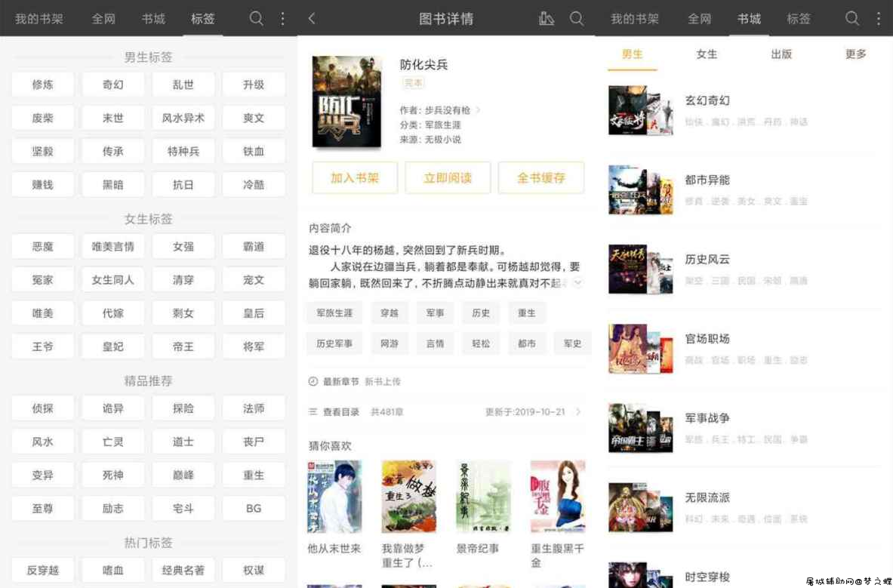This screenshot has width=893, height=588.
Task: Add the book via 加入书架 button
Action: tap(355, 177)
